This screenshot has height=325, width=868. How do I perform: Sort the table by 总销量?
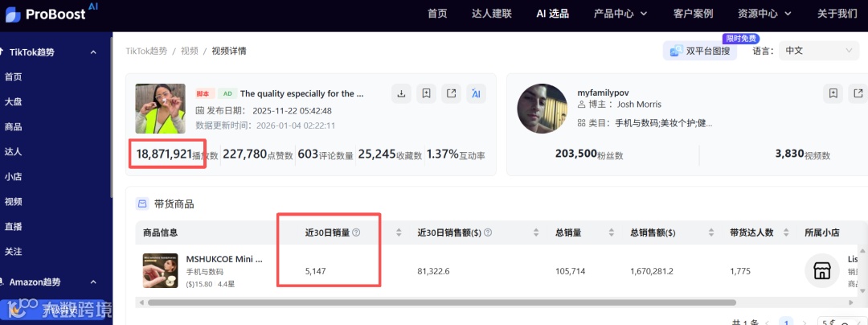pyautogui.click(x=611, y=232)
